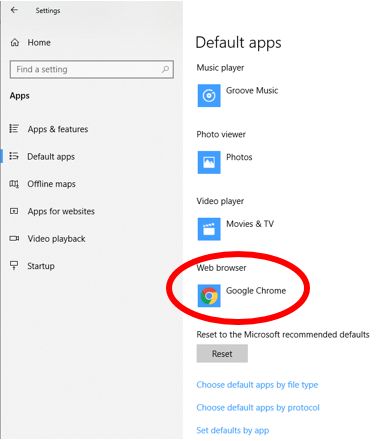Viewport: 390px width, 441px height.
Task: Click the Photo viewer label
Action: click(221, 134)
